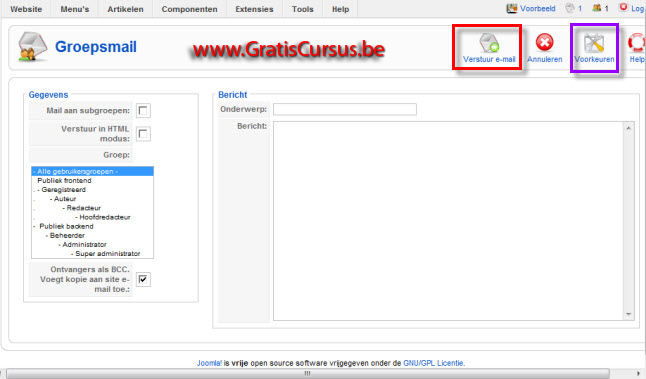The image size is (646, 379).
Task: Click the red logout icon
Action: (623, 7)
